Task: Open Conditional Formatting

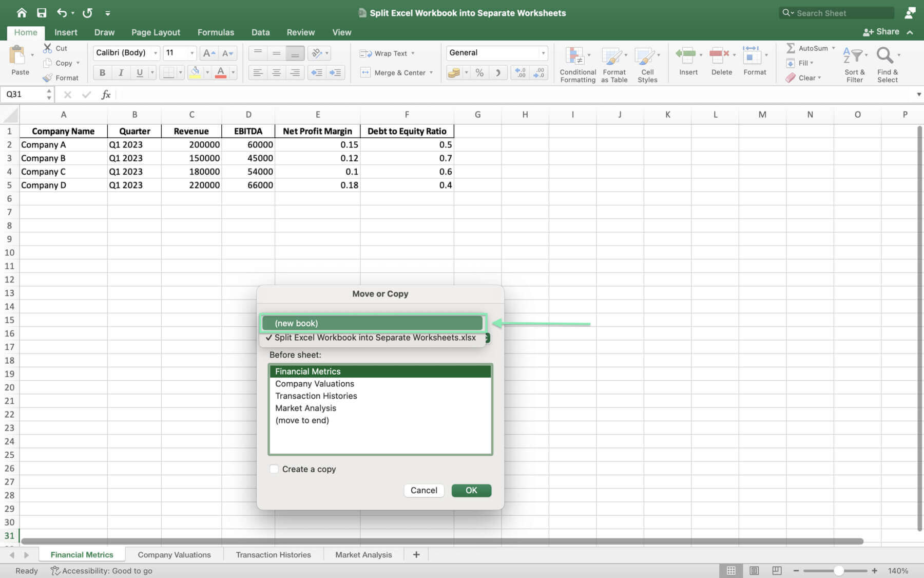Action: [x=577, y=64]
